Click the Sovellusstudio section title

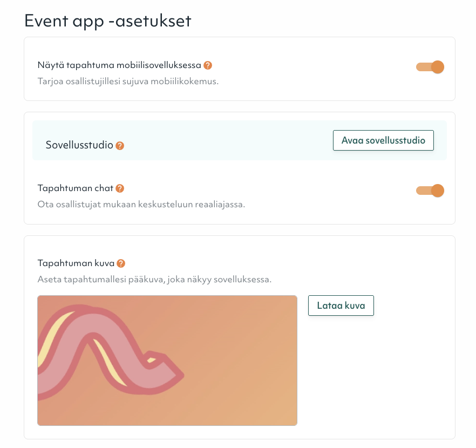click(79, 145)
